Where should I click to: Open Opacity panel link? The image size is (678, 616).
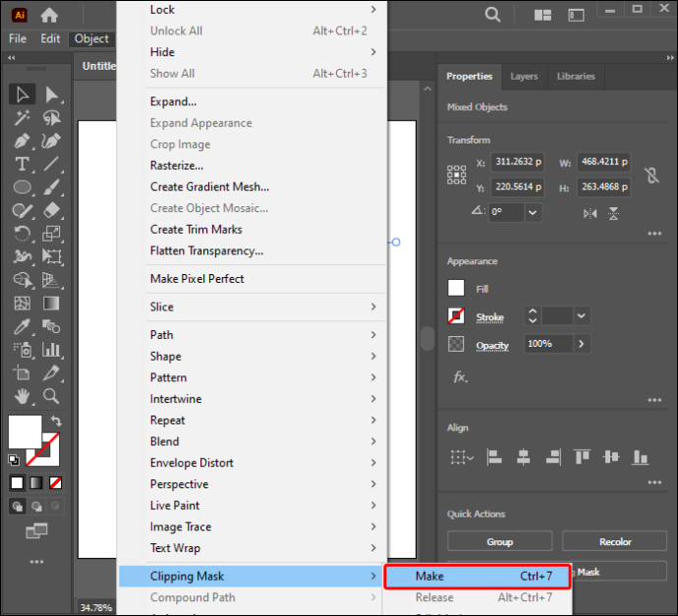tap(492, 346)
